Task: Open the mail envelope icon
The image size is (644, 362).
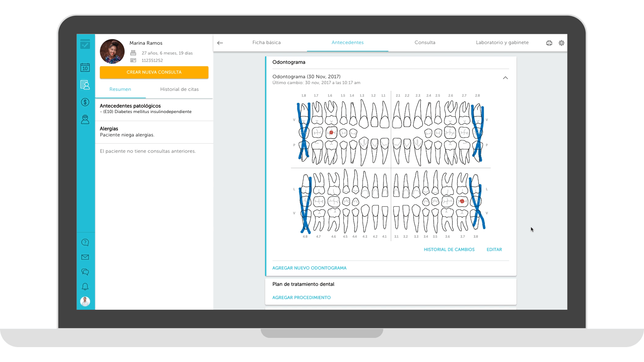Action: click(85, 257)
